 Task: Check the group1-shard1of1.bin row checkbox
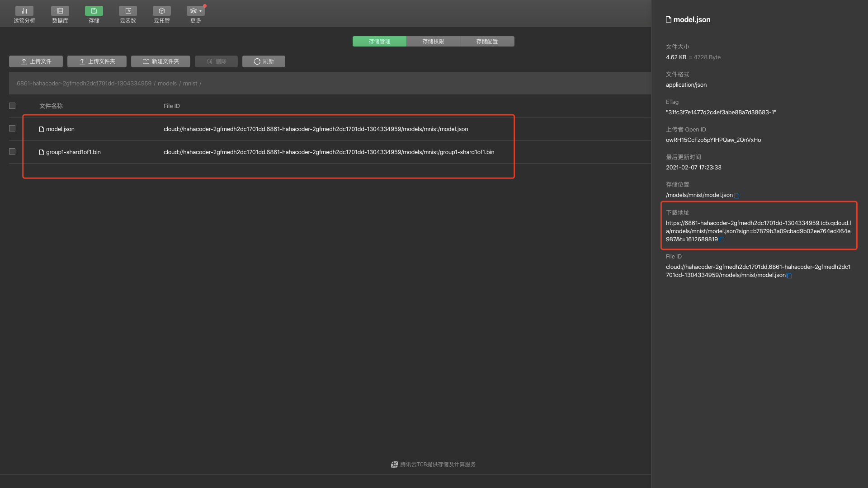(x=12, y=152)
